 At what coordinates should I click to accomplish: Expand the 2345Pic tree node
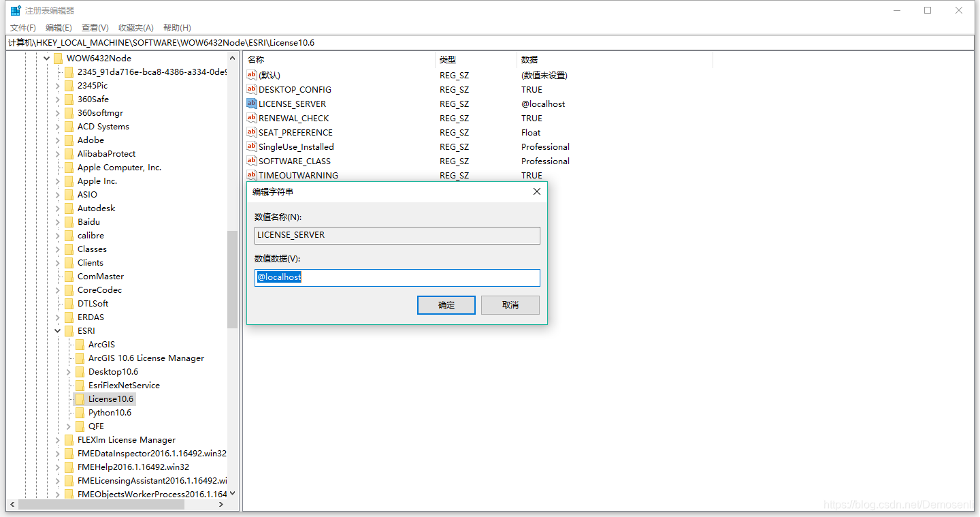point(57,85)
